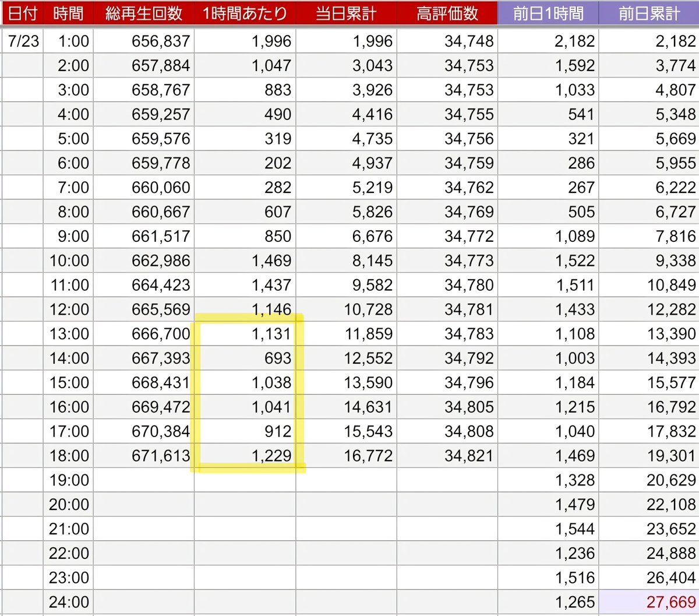Select the red total 27,669

click(x=649, y=602)
